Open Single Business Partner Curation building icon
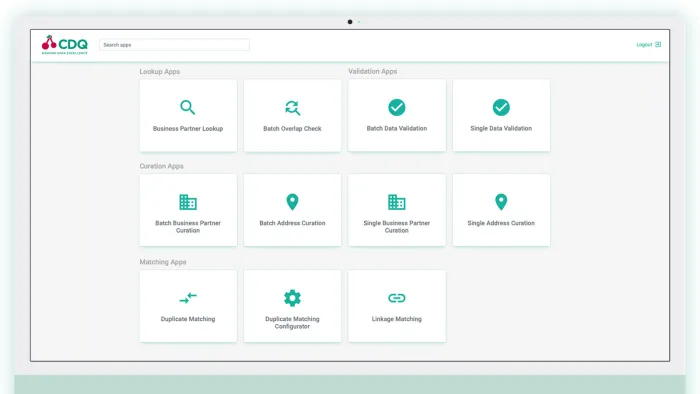Image resolution: width=700 pixels, height=394 pixels. (x=396, y=202)
